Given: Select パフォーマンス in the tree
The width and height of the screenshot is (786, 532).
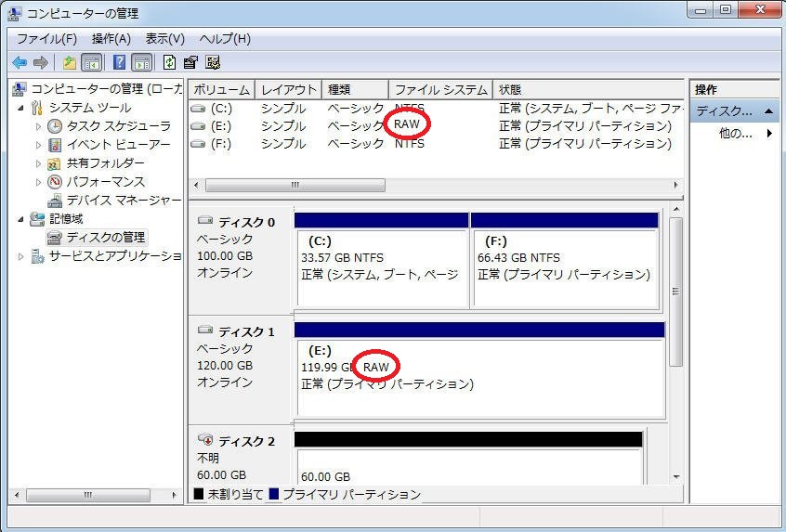Looking at the screenshot, I should tap(105, 181).
